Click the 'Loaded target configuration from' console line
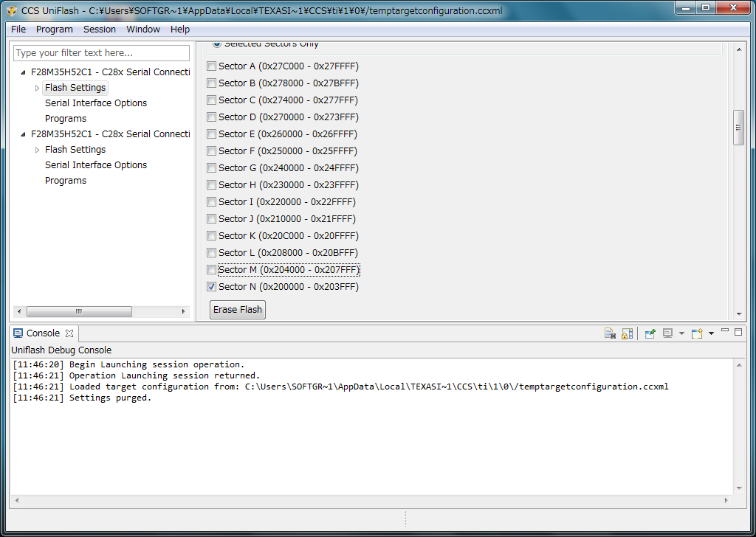 [340, 387]
